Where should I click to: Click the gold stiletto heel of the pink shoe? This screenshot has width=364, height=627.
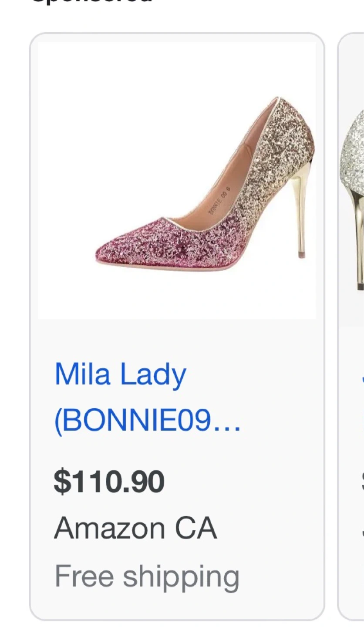pos(299,218)
